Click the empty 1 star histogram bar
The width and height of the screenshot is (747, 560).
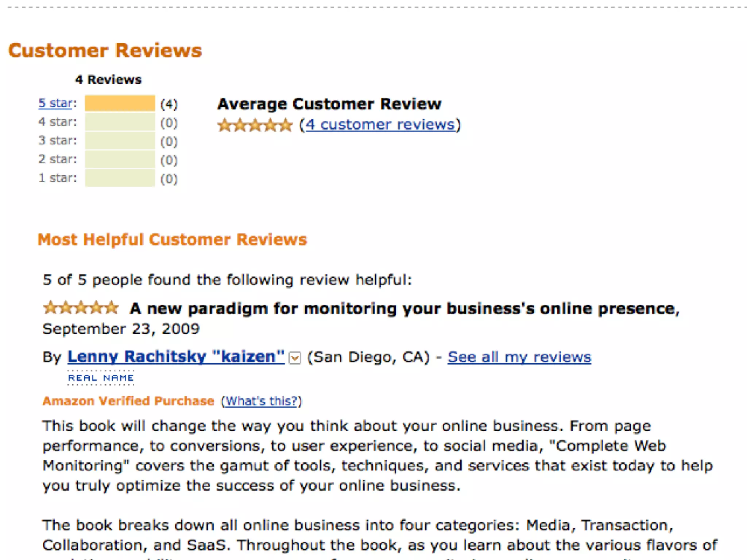click(x=120, y=178)
